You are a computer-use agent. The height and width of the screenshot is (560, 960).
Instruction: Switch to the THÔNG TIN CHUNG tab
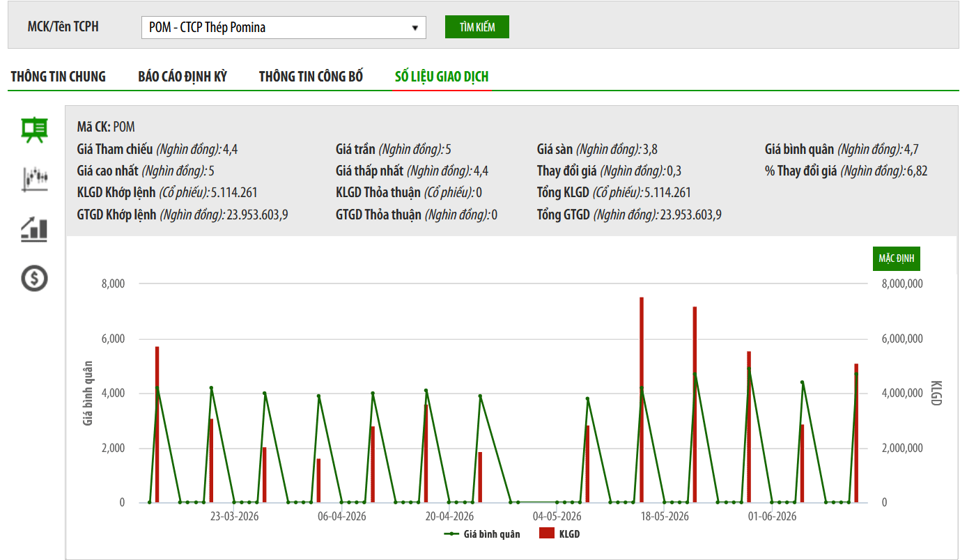tap(58, 77)
